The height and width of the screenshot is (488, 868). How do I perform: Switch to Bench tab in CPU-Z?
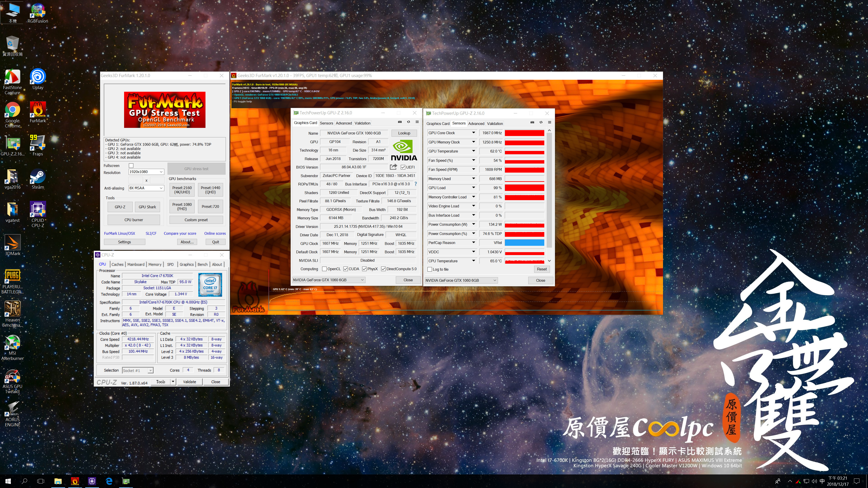pos(203,264)
